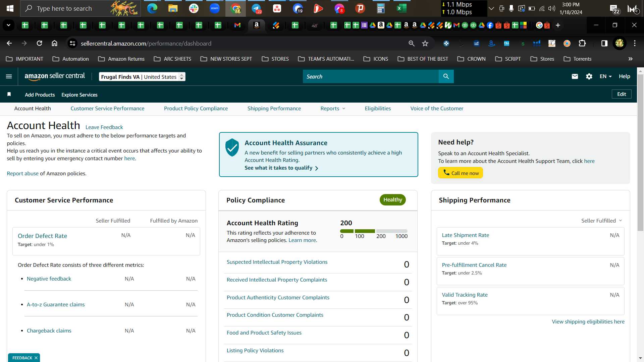Expand hidden system tray icons chevron
The image size is (644, 362).
[491, 8]
